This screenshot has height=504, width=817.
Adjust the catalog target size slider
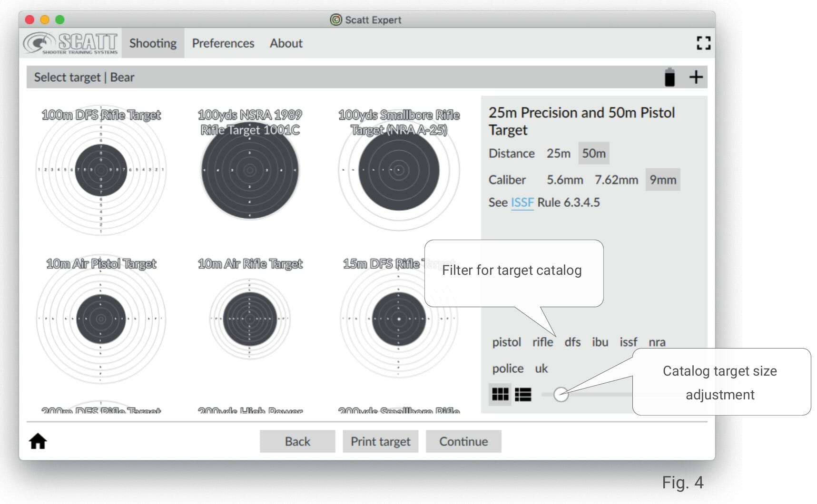tap(561, 395)
